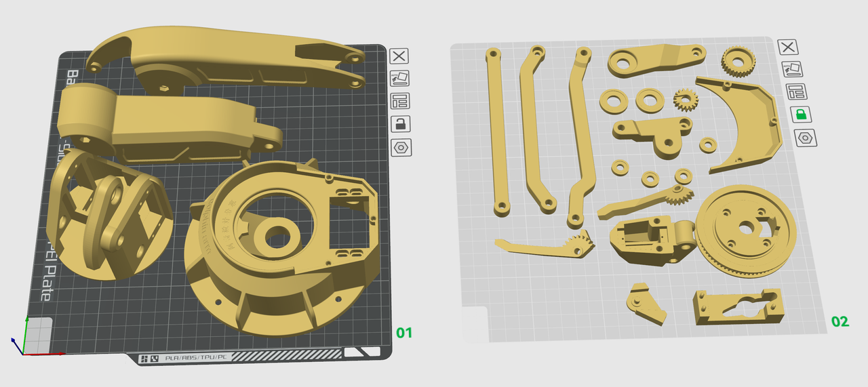Remove plate 02 using its X icon
The height and width of the screenshot is (387, 868).
(x=787, y=47)
